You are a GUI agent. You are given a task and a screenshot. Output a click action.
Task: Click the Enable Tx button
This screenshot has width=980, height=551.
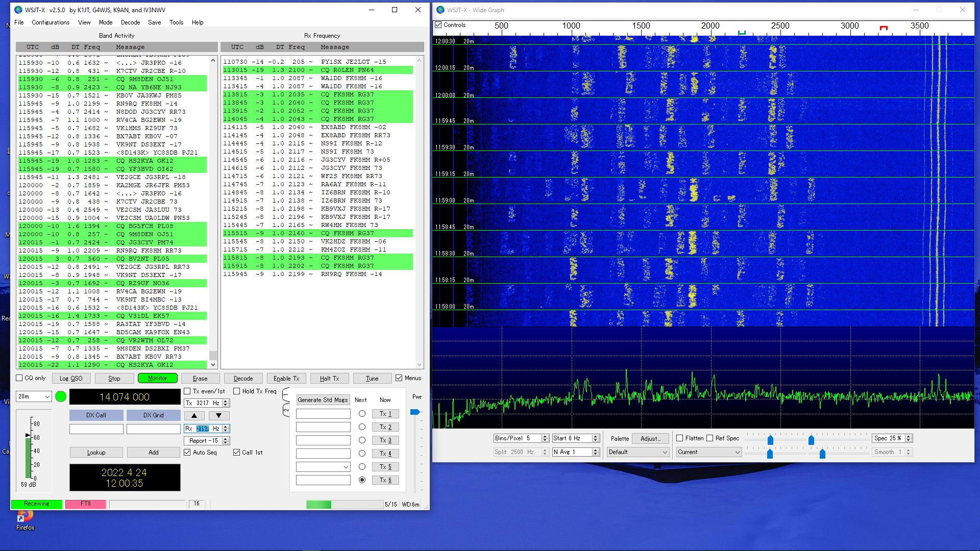(x=286, y=379)
